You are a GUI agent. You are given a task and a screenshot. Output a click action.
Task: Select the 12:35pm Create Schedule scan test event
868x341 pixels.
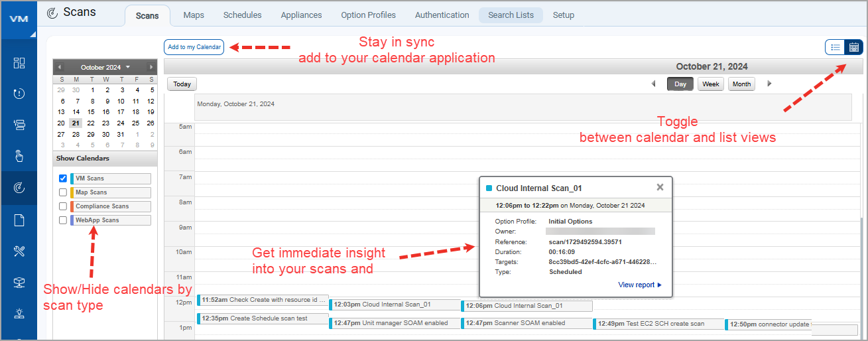(x=263, y=318)
